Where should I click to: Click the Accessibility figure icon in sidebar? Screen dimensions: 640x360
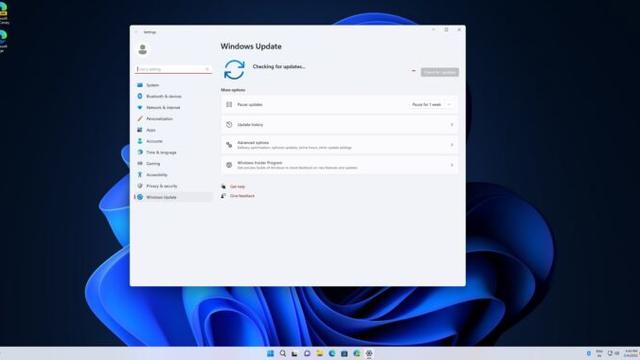140,175
